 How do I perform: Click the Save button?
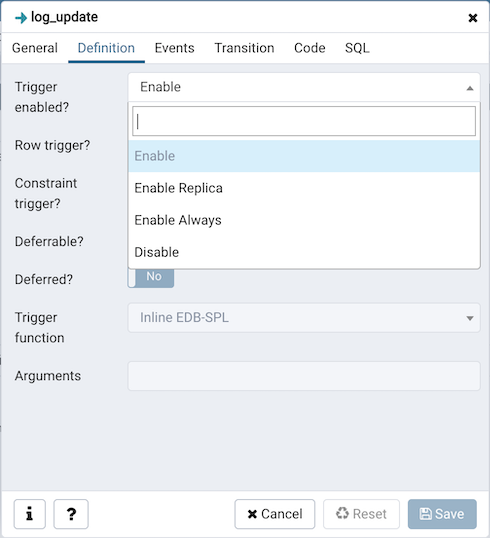[442, 514]
